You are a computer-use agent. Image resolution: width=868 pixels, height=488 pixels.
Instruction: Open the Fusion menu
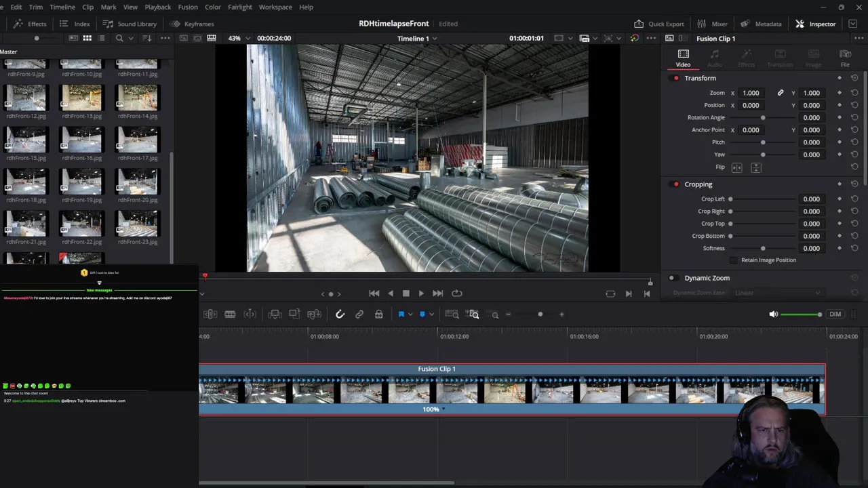pos(188,7)
